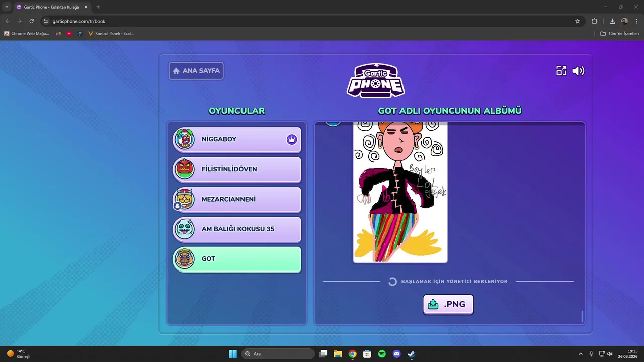Click the browser forward arrow
Viewport: 644px width, 362px height.
pos(19,21)
